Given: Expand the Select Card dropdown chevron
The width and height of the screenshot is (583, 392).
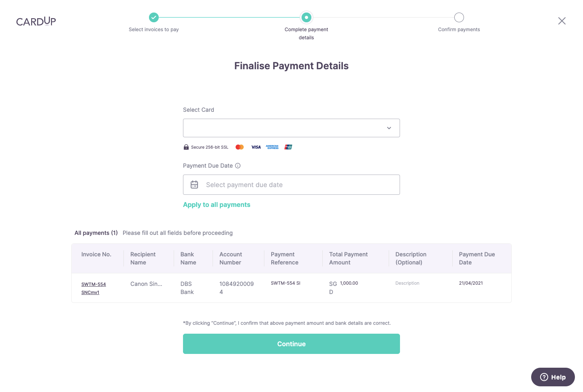Looking at the screenshot, I should click(x=389, y=128).
